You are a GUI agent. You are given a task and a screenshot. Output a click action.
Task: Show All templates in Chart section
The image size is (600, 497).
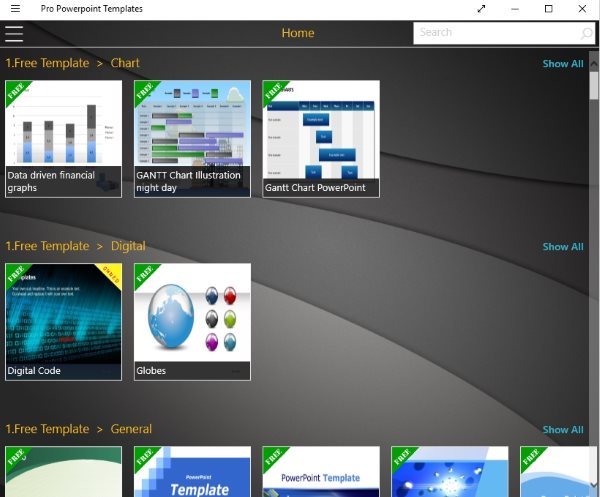(563, 64)
